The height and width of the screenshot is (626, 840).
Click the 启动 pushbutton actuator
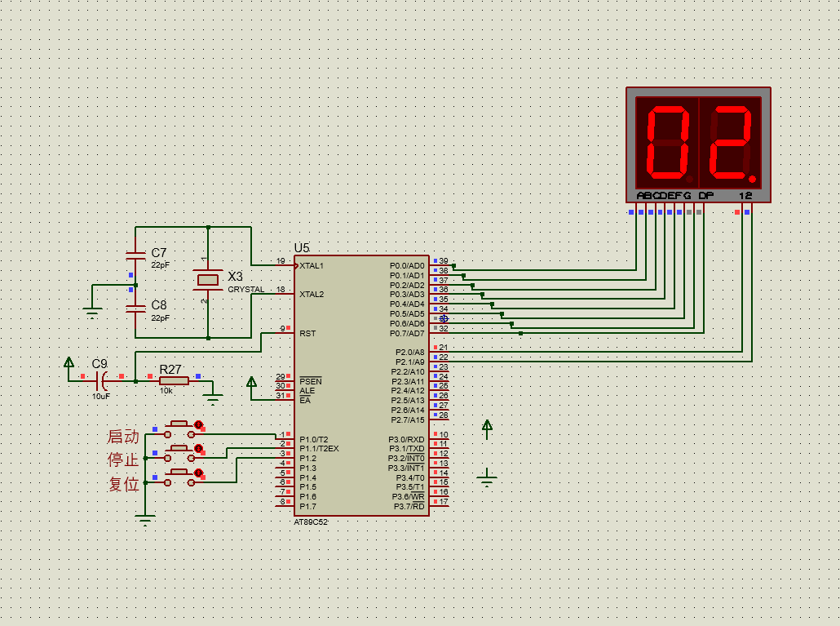click(x=179, y=424)
